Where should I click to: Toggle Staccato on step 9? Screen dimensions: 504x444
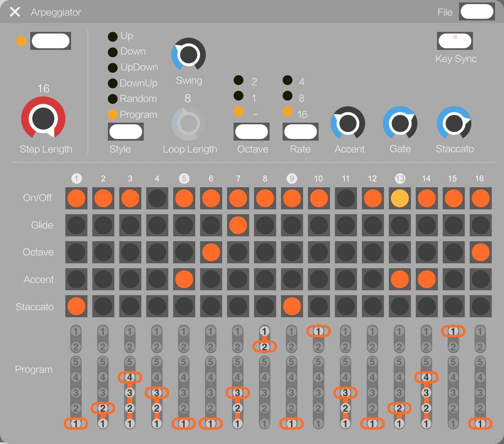coord(292,307)
